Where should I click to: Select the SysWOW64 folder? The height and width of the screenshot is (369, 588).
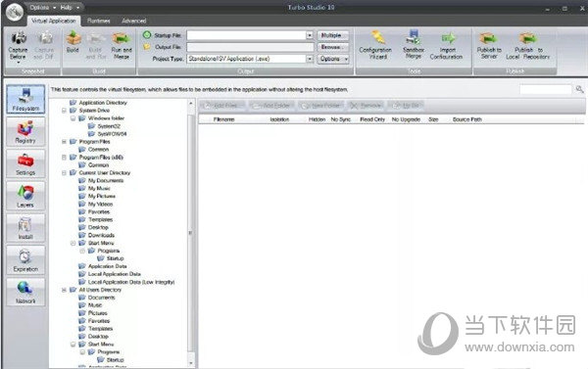pyautogui.click(x=107, y=134)
